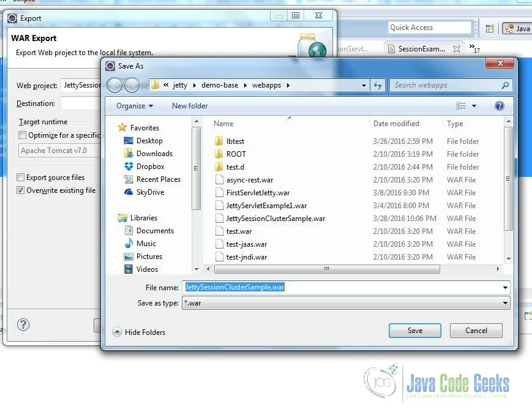This screenshot has width=532, height=409.
Task: Open the File name dropdown arrow
Action: 505,288
